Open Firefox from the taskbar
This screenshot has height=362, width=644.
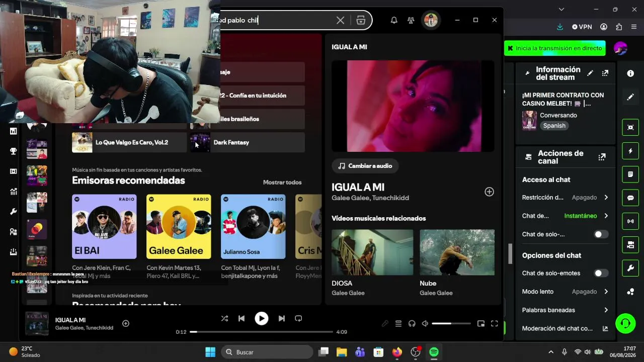coord(397,352)
